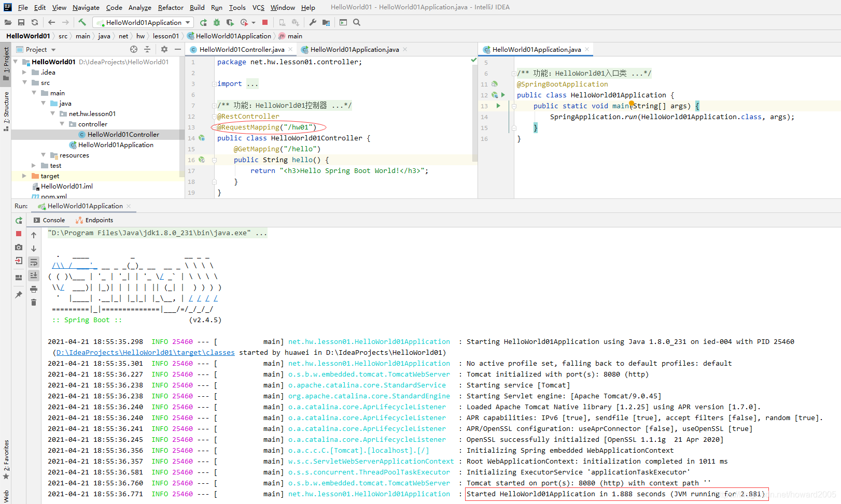Open Settings with the wrench icon
This screenshot has height=504, width=841.
(x=313, y=22)
